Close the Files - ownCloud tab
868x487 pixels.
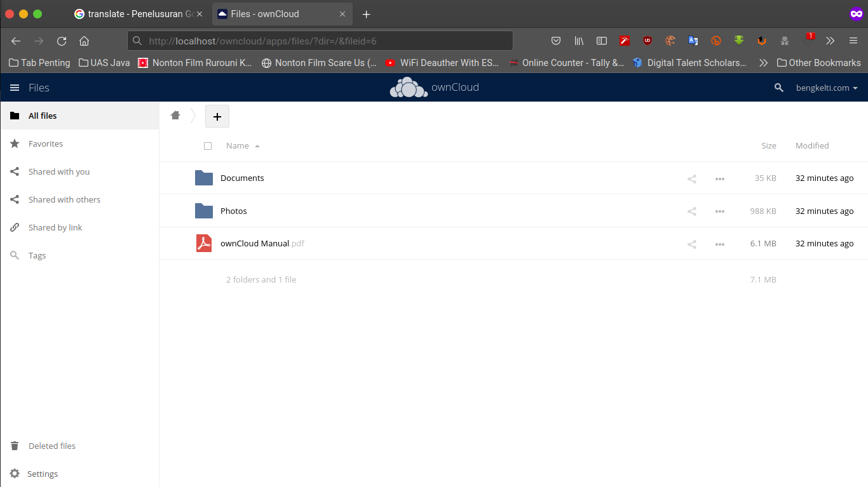(342, 14)
